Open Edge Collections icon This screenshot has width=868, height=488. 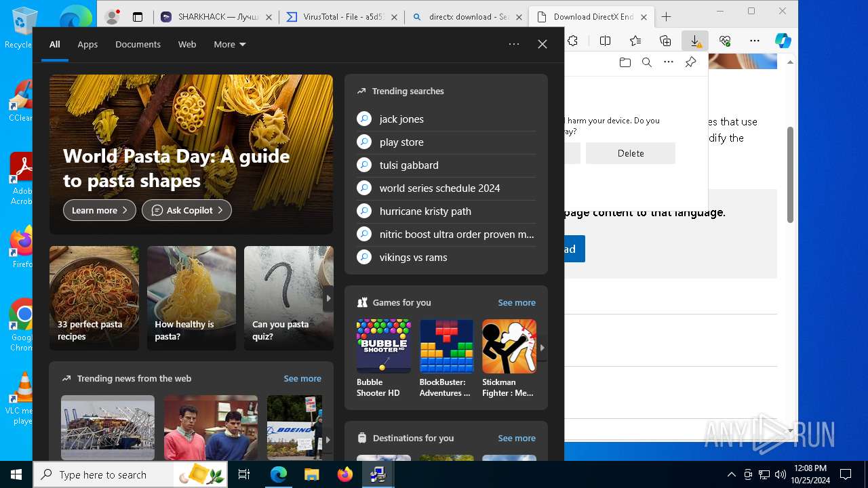coord(665,41)
